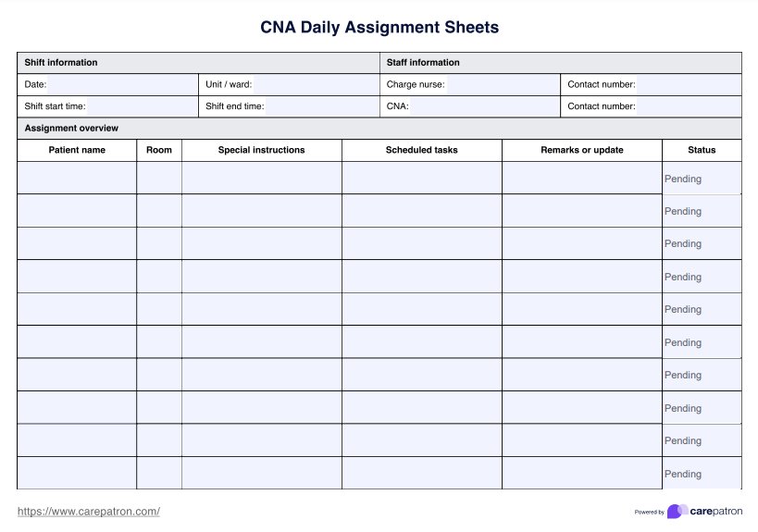Viewport: 758px width, 532px height.
Task: Click the CNA name field
Action: tap(484, 106)
